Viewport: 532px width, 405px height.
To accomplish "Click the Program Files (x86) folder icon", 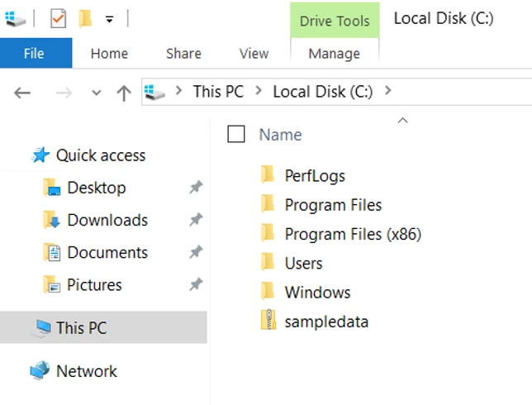I will [268, 233].
